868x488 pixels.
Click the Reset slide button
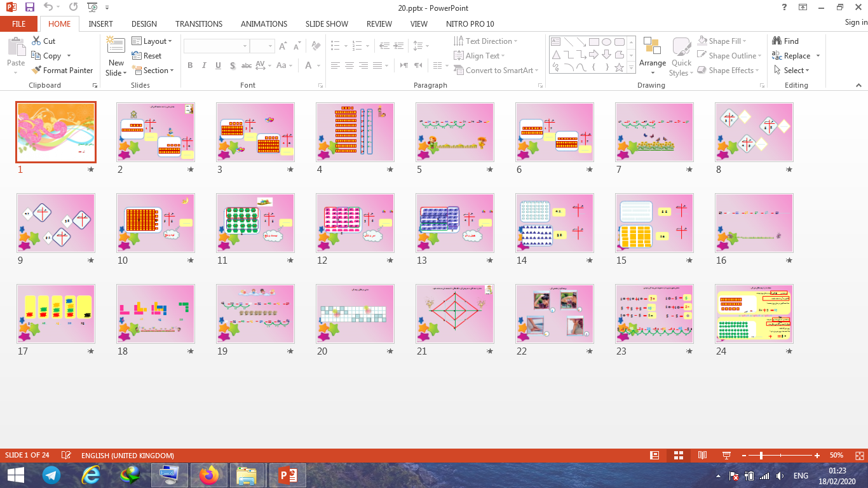(147, 56)
